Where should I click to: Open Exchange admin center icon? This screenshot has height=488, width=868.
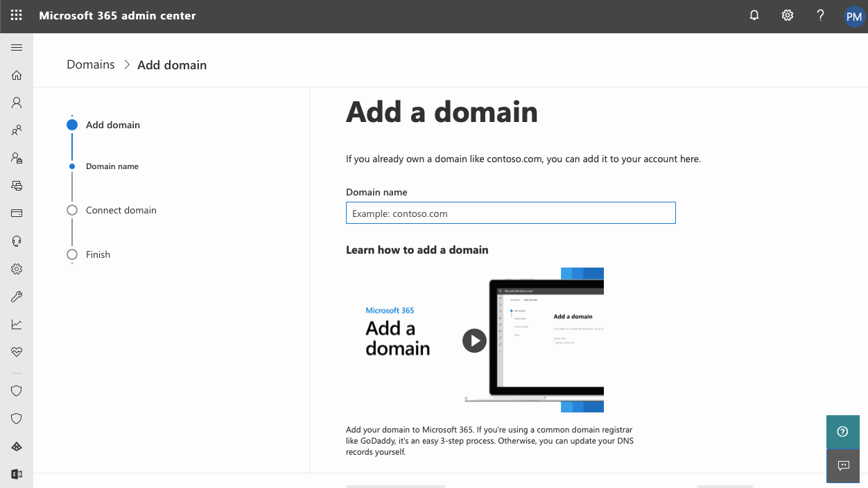tap(17, 474)
